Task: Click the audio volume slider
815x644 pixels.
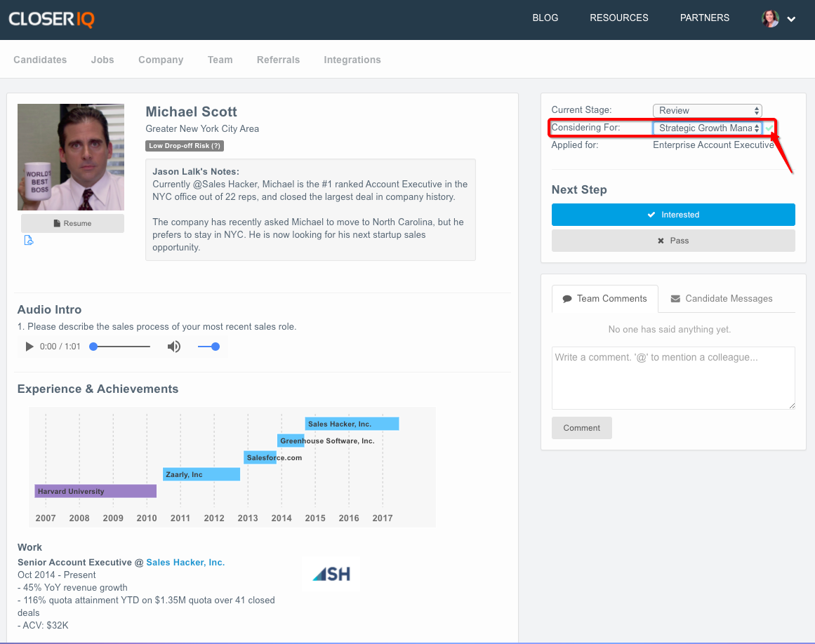Action: (208, 347)
